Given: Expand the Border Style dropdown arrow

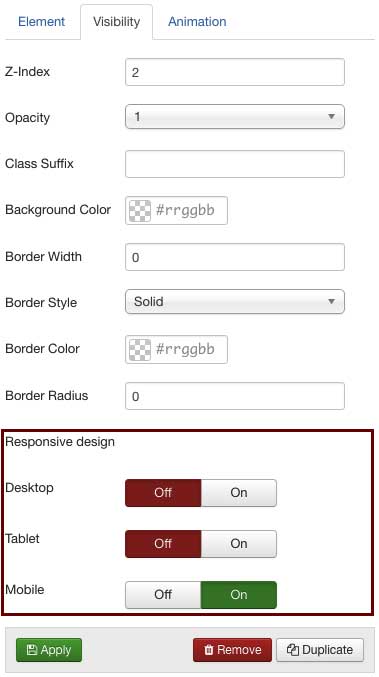Looking at the screenshot, I should pos(331,301).
